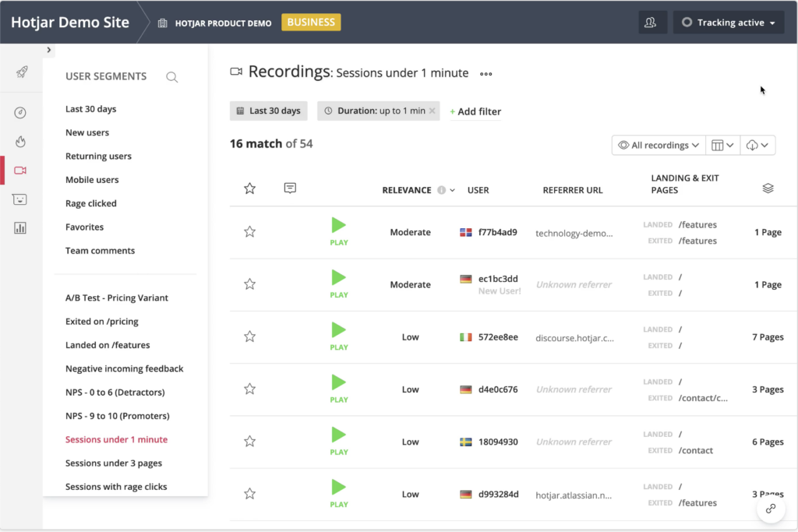Select Landed on /features segment
Image resolution: width=798 pixels, height=532 pixels.
point(108,345)
